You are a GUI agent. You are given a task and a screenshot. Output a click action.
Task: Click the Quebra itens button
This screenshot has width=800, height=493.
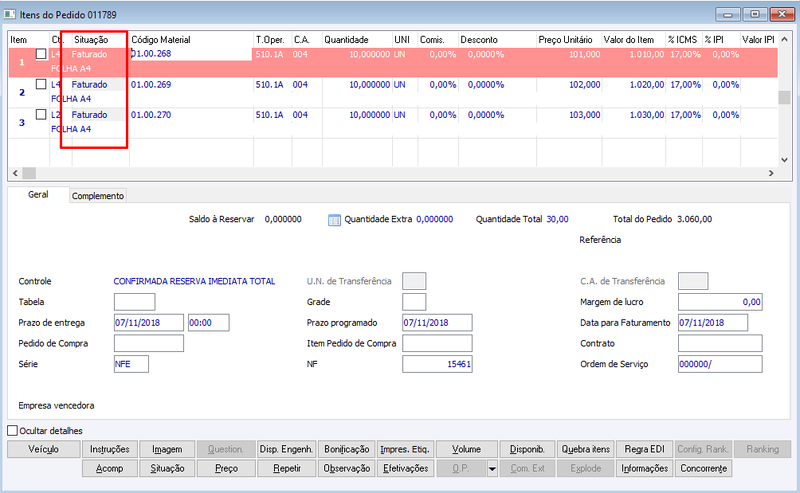pyautogui.click(x=586, y=449)
